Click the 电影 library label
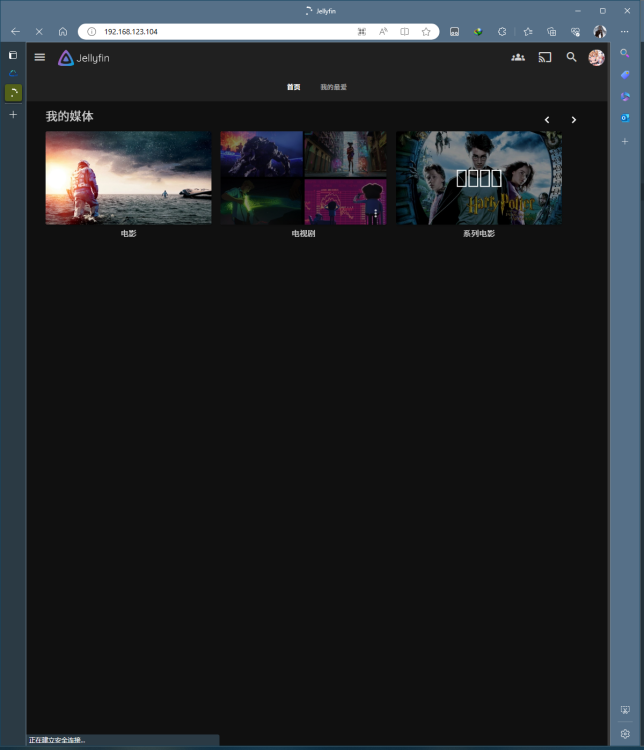This screenshot has height=750, width=644. tap(128, 233)
